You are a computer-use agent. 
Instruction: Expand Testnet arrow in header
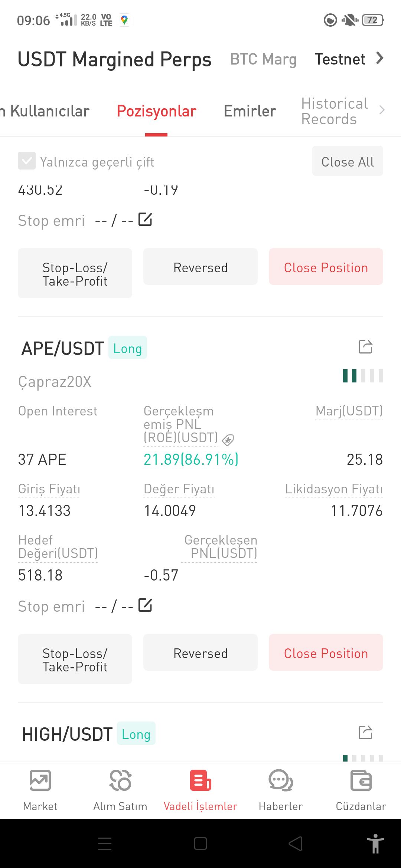379,58
